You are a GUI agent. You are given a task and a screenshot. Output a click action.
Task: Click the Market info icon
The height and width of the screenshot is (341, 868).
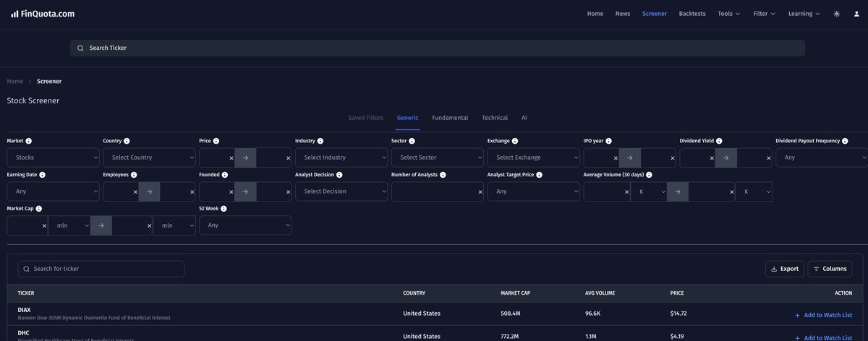[29, 141]
